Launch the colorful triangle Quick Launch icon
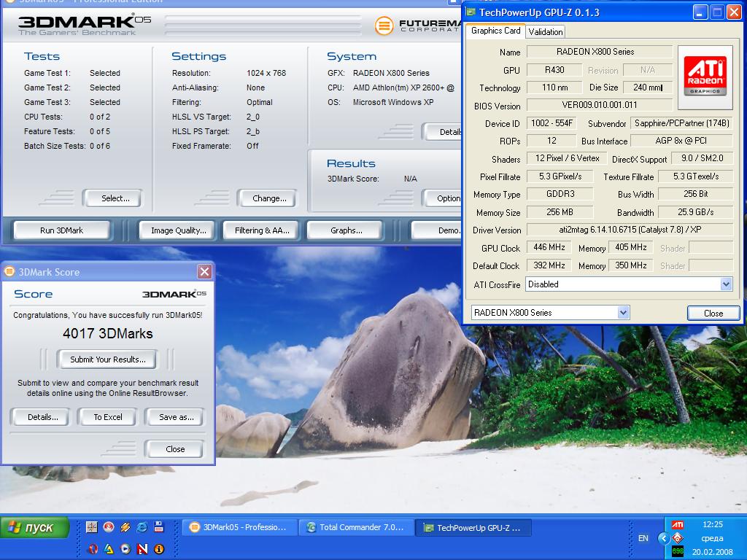The image size is (747, 560). coord(109,549)
